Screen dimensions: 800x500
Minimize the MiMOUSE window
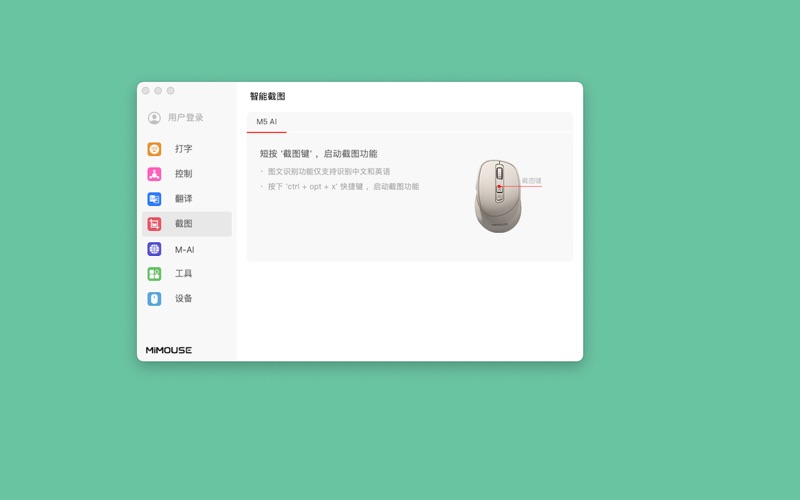tap(158, 91)
